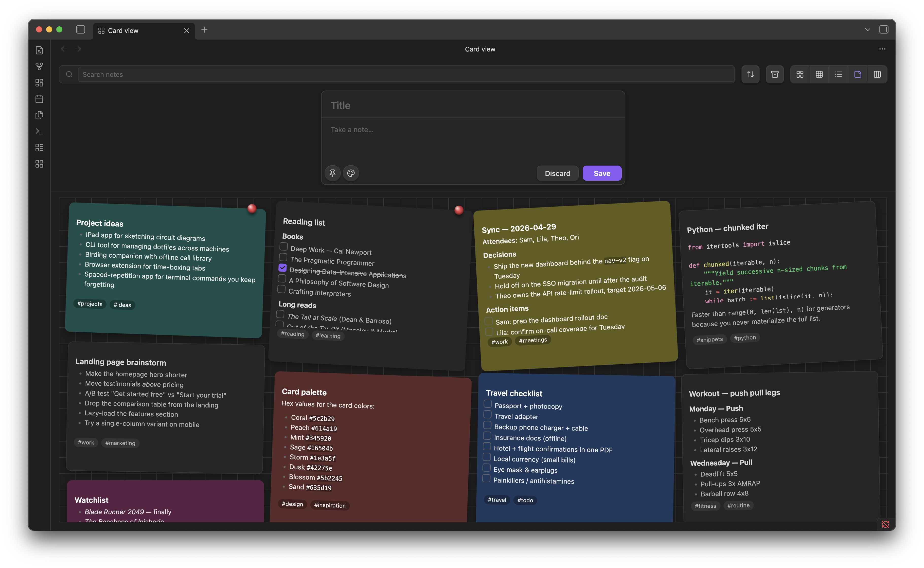Click the Title field of the new note
924x568 pixels.
473,105
